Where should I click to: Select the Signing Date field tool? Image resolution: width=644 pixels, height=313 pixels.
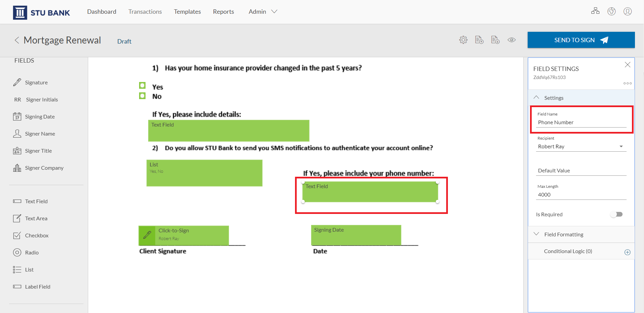(34, 116)
